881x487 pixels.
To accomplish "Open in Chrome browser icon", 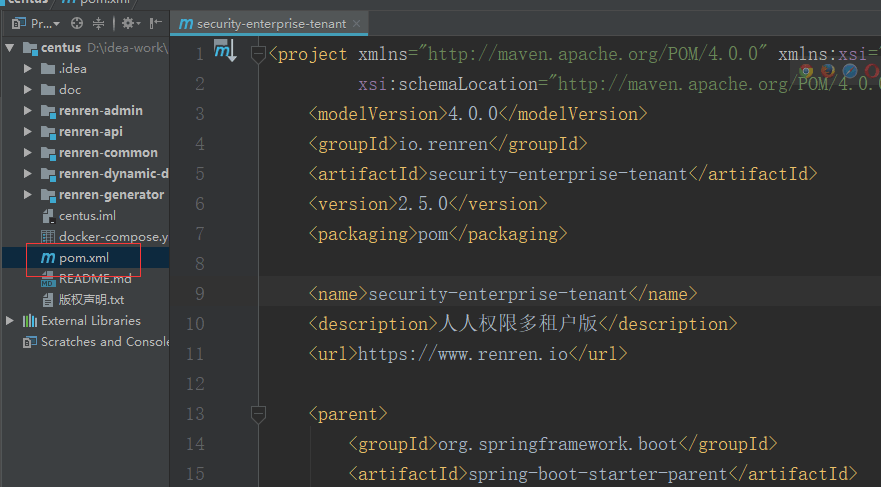I will 806,71.
